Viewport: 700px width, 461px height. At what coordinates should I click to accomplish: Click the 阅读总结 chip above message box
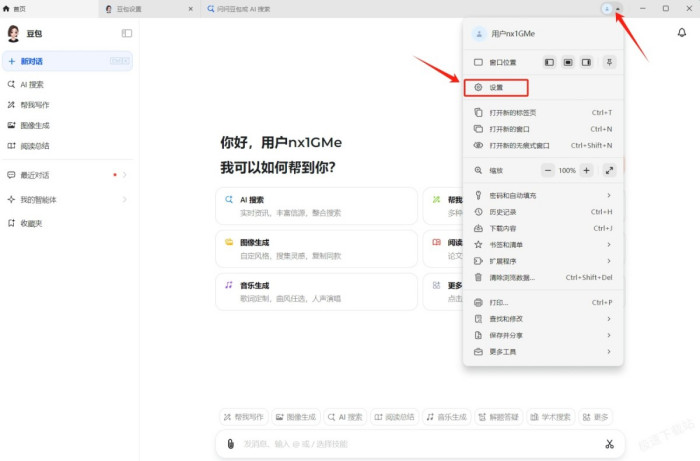pyautogui.click(x=394, y=417)
